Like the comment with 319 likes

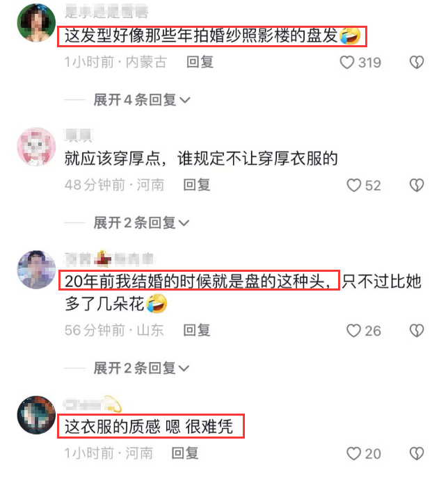[x=347, y=63]
